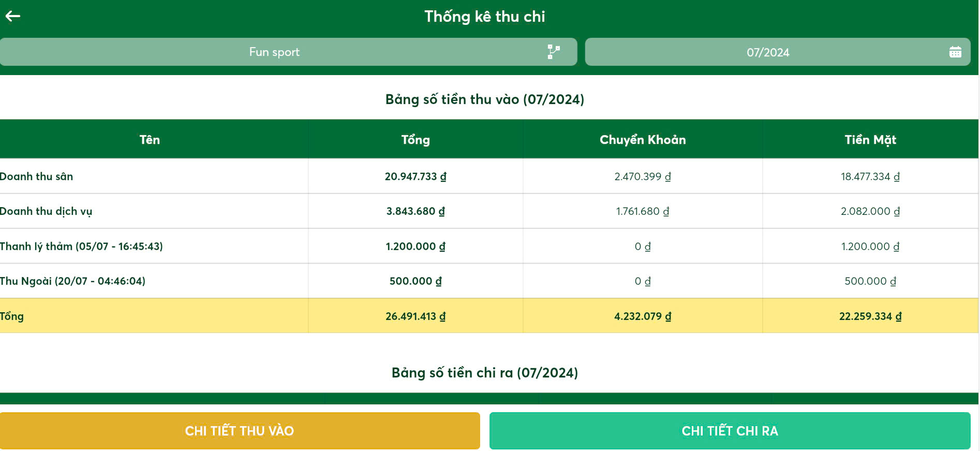
Task: Open the 07/2024 month picker
Action: pyautogui.click(x=778, y=52)
